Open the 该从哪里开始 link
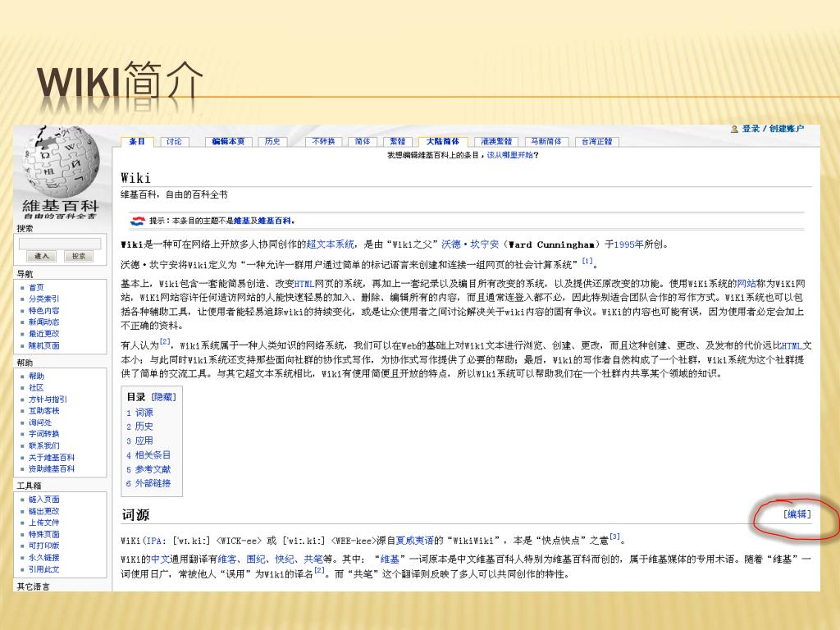840x630 pixels. click(x=510, y=155)
